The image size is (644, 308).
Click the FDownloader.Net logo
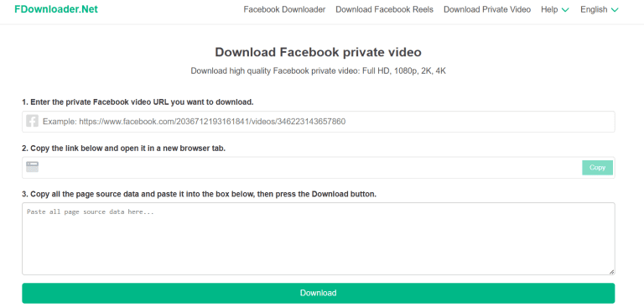(x=56, y=9)
